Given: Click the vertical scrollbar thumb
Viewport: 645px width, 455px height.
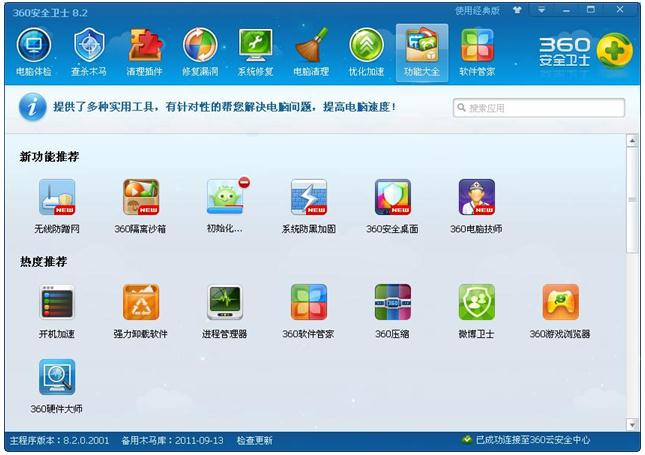Looking at the screenshot, I should pos(632,200).
